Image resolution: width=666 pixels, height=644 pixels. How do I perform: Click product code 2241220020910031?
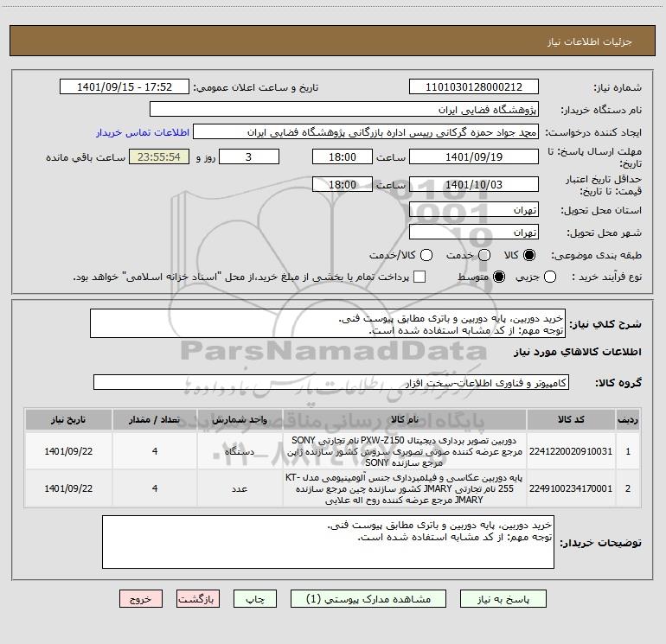click(x=571, y=451)
